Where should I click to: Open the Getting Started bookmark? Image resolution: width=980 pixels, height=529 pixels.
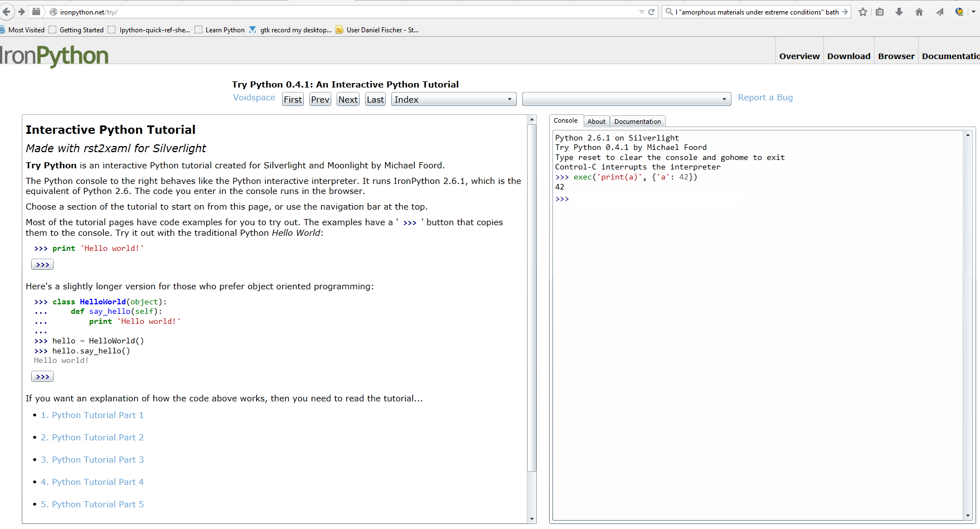click(x=76, y=30)
